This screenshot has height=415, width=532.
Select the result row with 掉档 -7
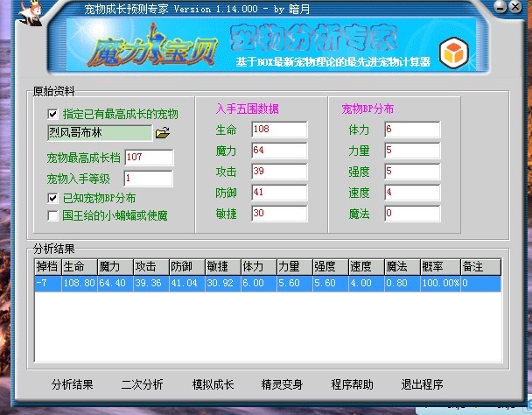(x=262, y=284)
